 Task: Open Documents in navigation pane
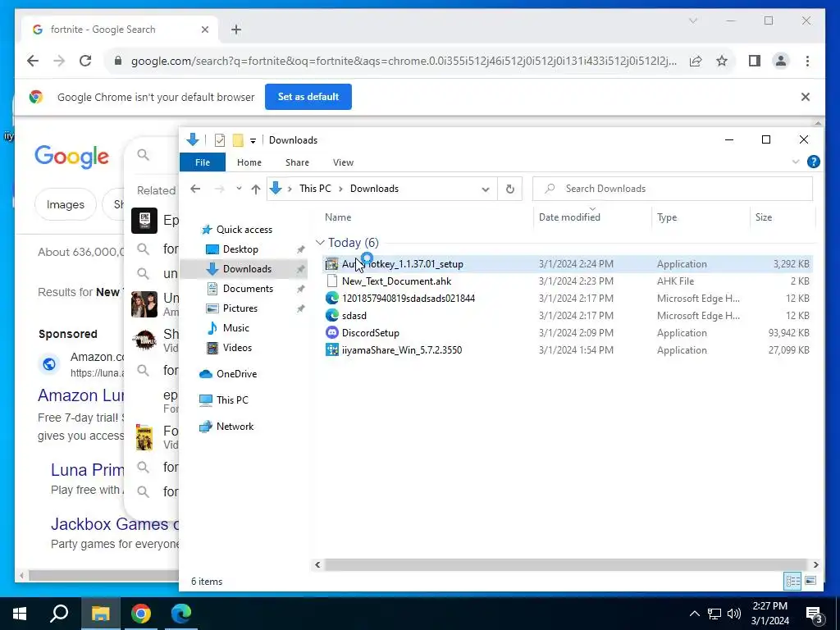(x=248, y=289)
